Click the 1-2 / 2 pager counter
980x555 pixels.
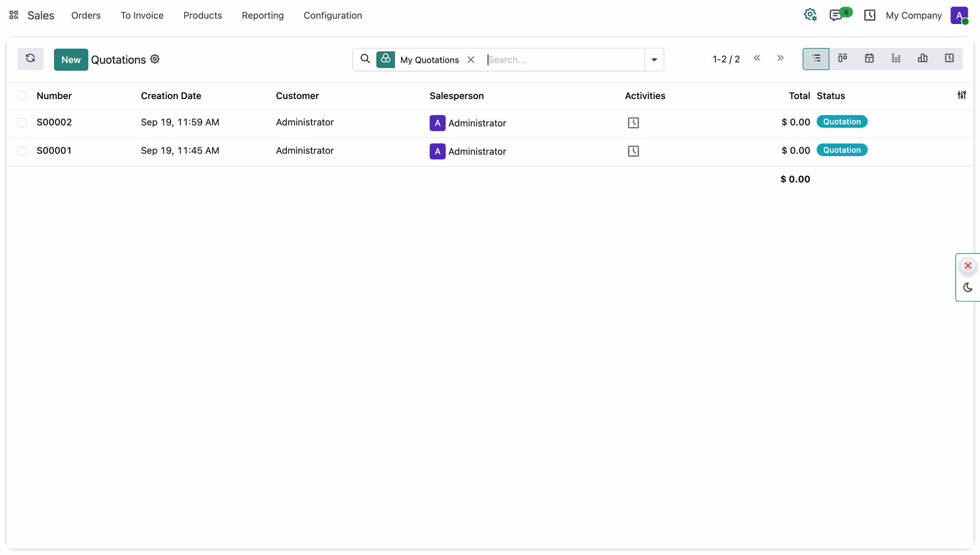726,59
